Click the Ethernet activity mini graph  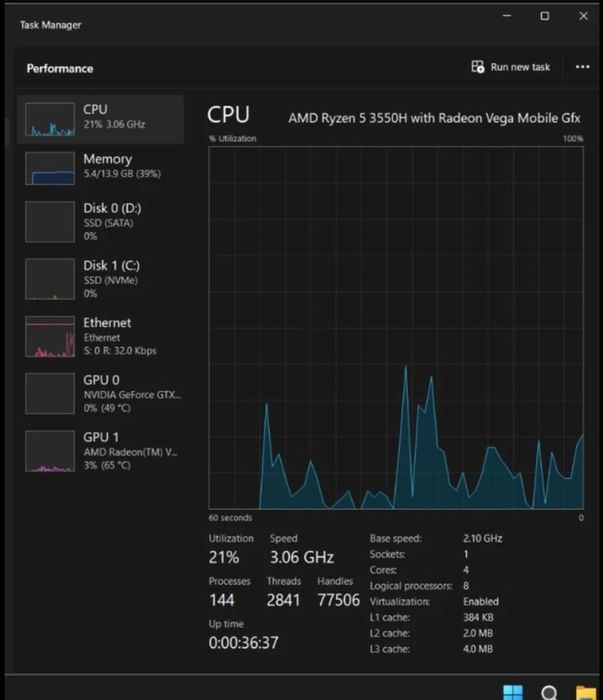coord(50,337)
